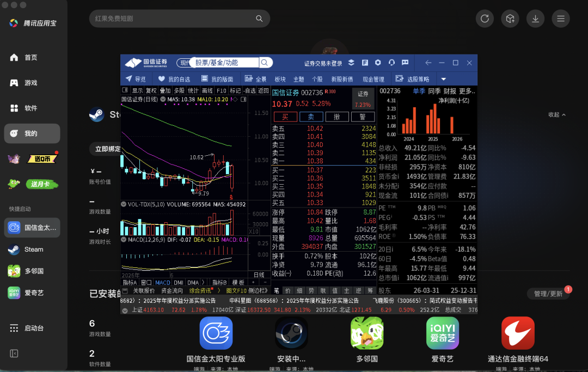Toggle the panel icon left of 关联报价

(x=125, y=291)
